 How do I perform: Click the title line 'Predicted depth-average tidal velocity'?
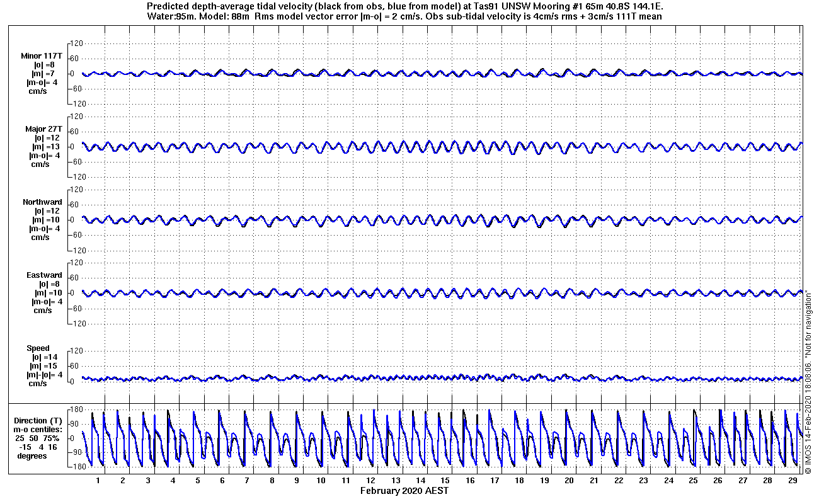pos(404,6)
